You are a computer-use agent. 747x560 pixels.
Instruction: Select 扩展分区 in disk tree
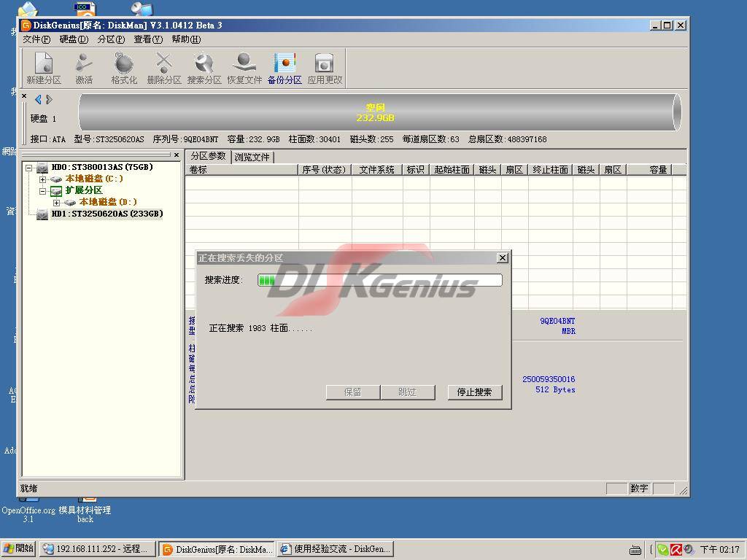tap(84, 190)
